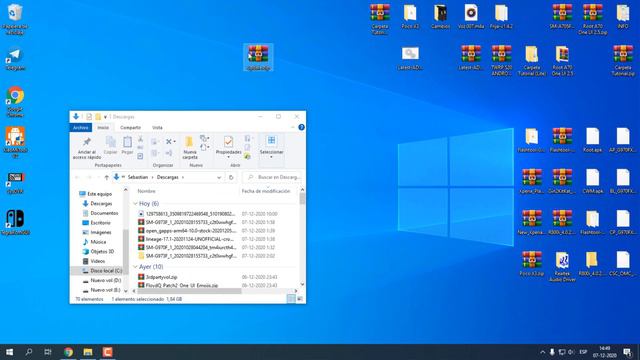Switch to large icons view toggle
Image resolution: width=640 pixels, height=360 pixels.
click(x=300, y=299)
